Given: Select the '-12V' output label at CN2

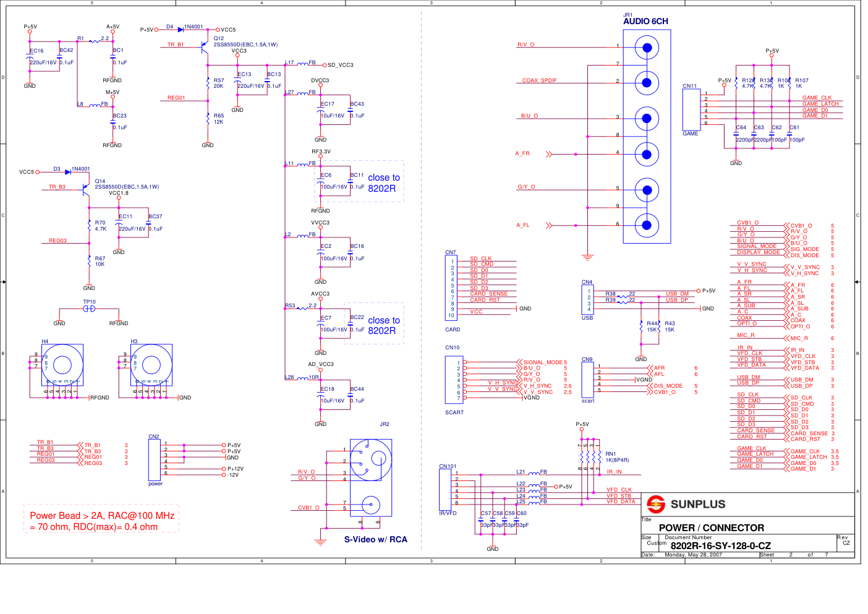Looking at the screenshot, I should coord(233,475).
